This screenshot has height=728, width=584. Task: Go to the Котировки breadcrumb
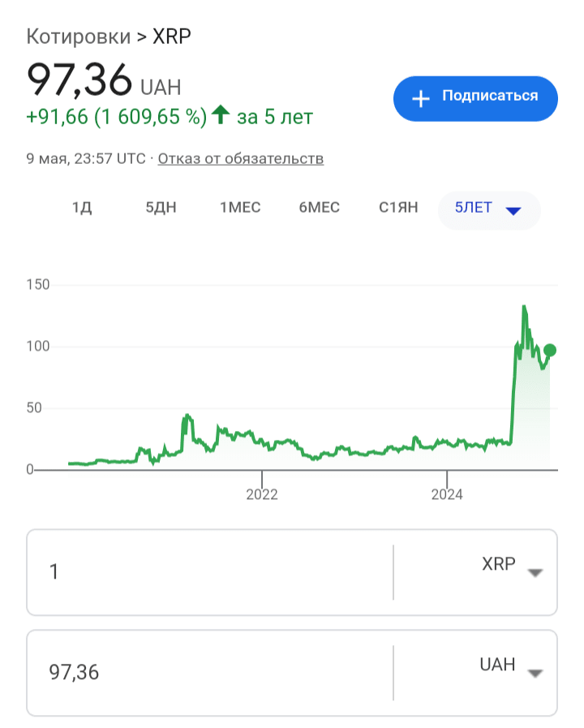point(78,37)
